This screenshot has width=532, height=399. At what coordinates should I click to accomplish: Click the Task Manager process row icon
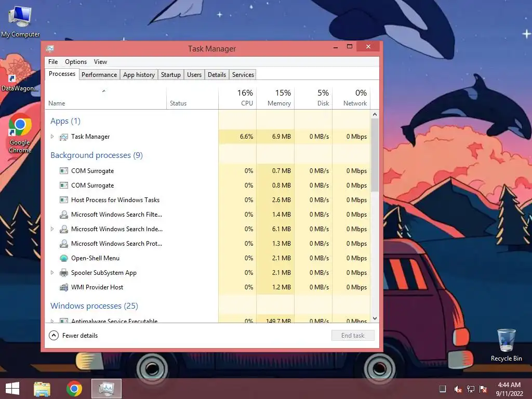point(63,137)
